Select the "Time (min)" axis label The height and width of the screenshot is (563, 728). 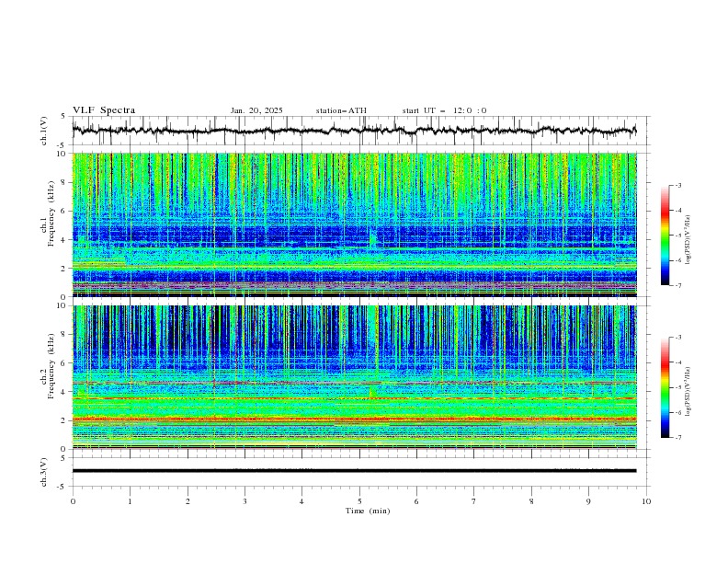(368, 511)
